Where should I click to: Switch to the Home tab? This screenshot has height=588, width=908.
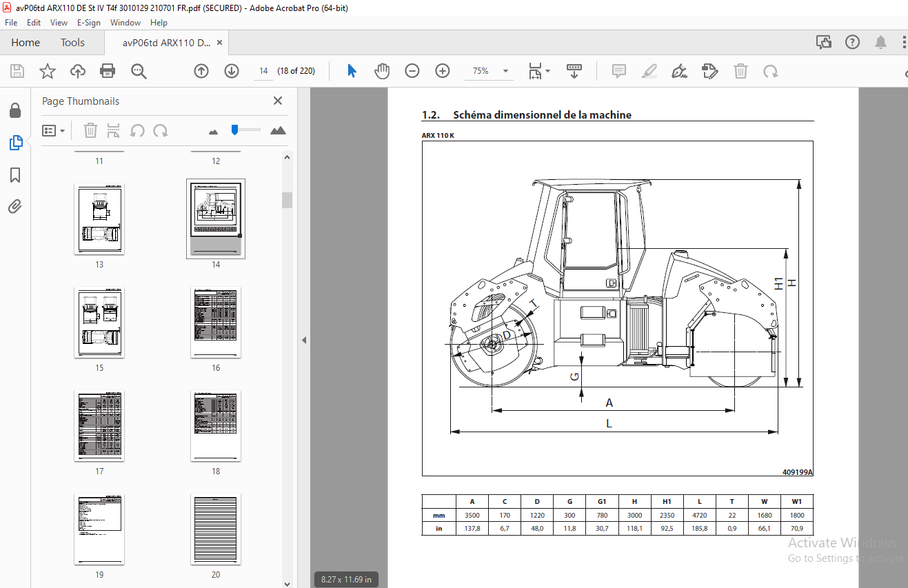click(26, 43)
